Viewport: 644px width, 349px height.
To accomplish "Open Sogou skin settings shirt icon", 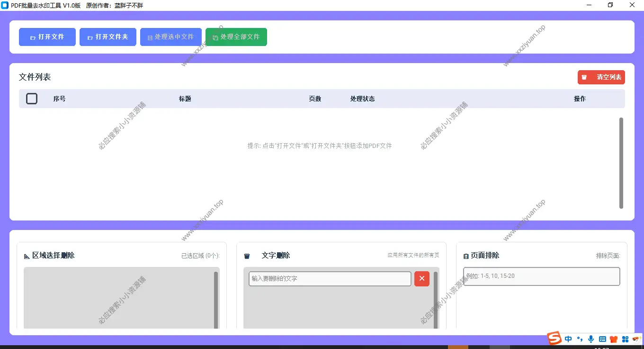I will coord(613,339).
